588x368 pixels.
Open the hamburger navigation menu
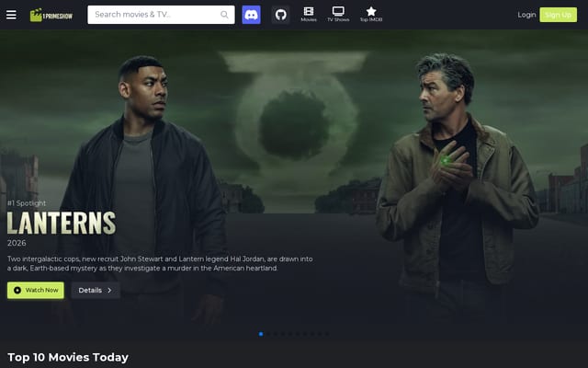coord(11,15)
